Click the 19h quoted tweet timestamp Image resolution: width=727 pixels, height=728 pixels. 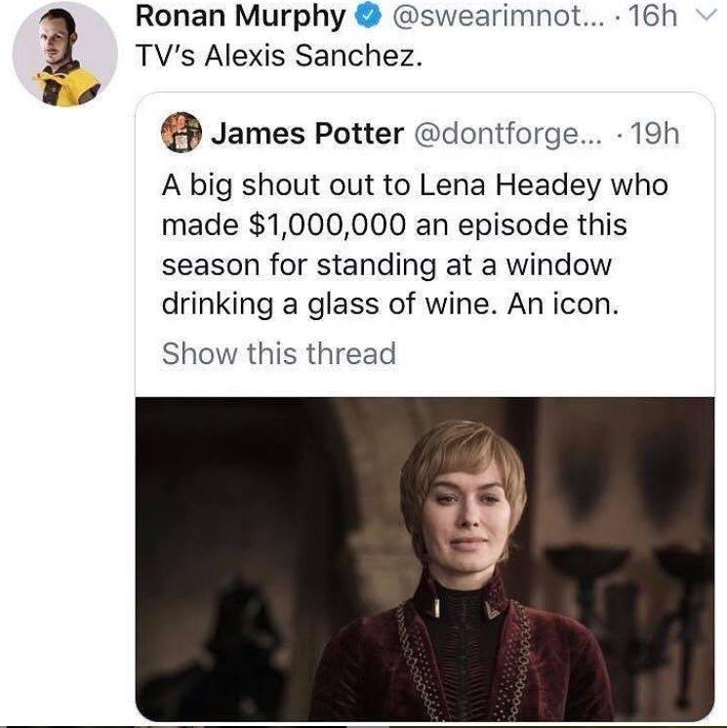coord(655,134)
